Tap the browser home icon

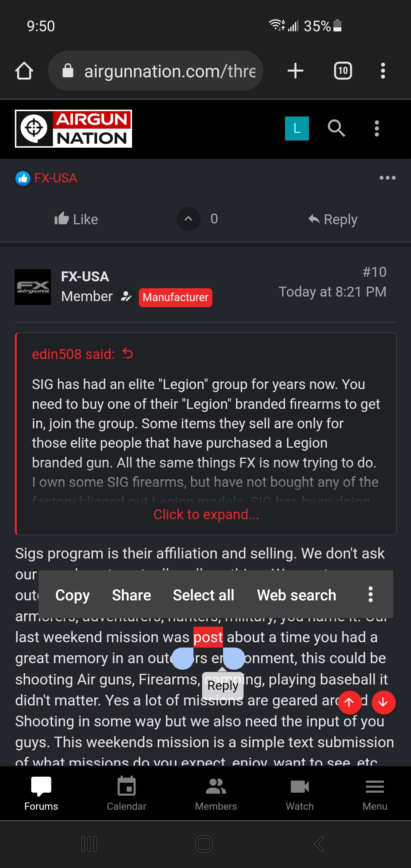coord(24,71)
